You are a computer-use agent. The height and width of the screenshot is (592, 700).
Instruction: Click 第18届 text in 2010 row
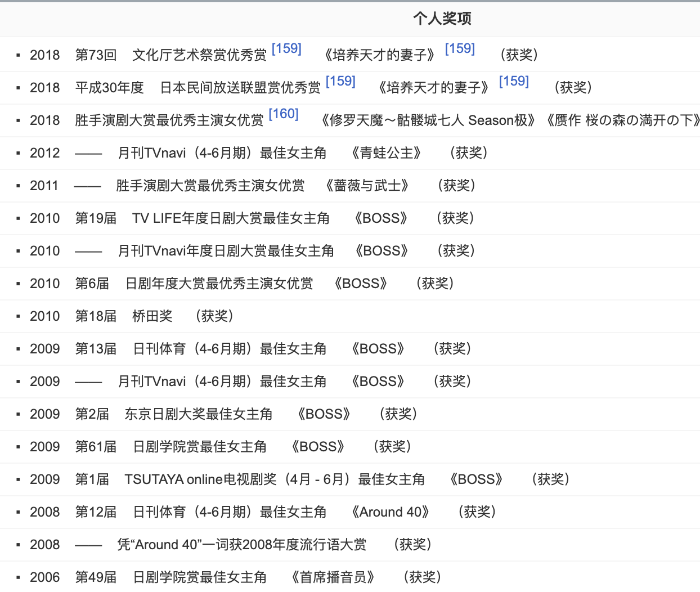click(96, 316)
